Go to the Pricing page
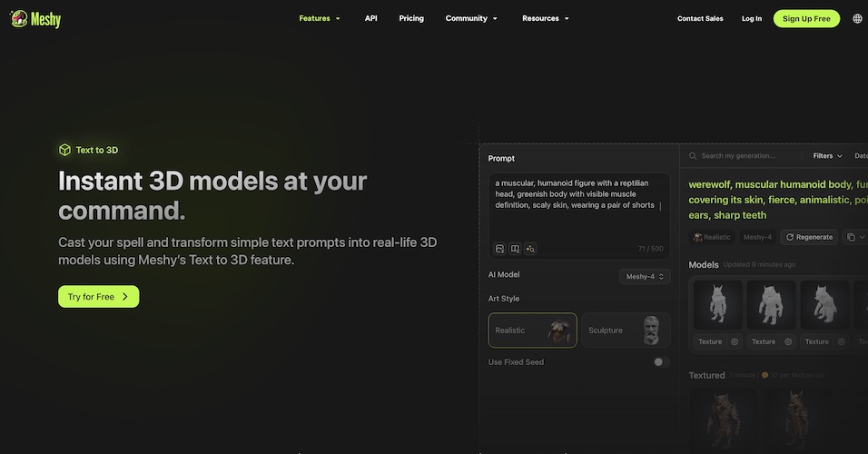 click(411, 18)
